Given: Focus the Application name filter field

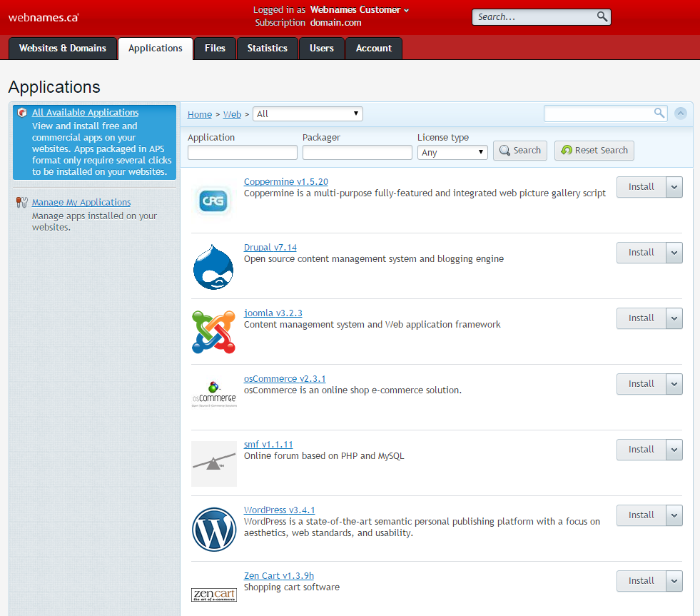Looking at the screenshot, I should 243,152.
